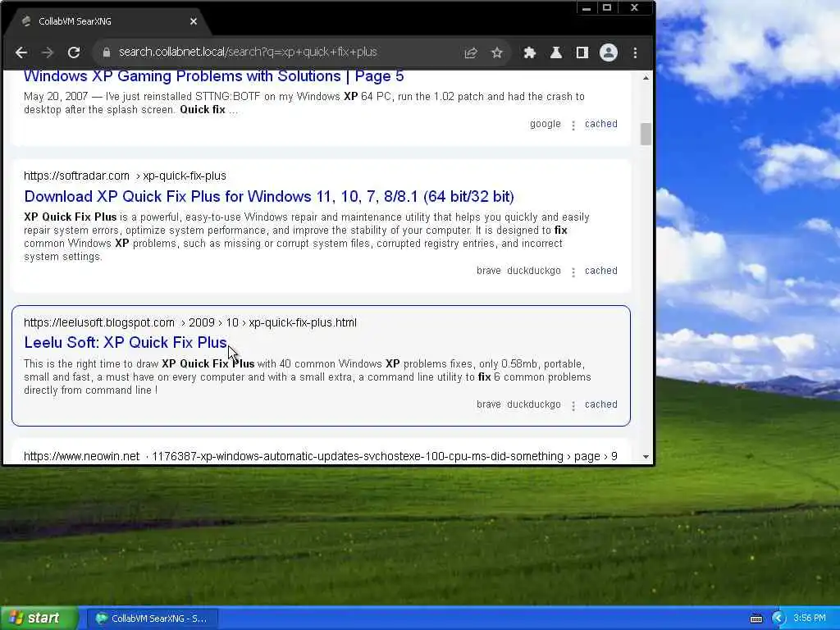
Task: Open cached version of Leelu Soft result
Action: coord(601,404)
